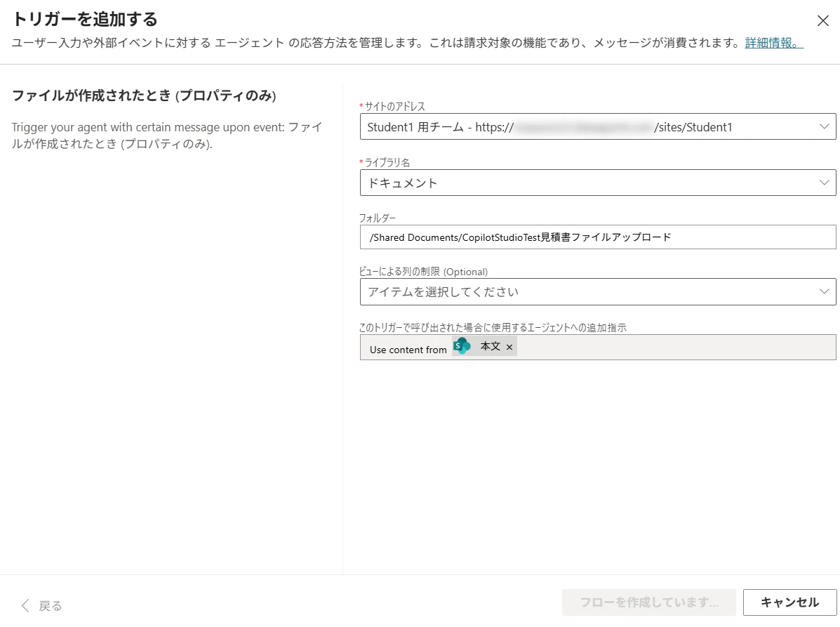Image resolution: width=840 pixels, height=627 pixels.
Task: Click the フォルダー path input field
Action: click(598, 237)
